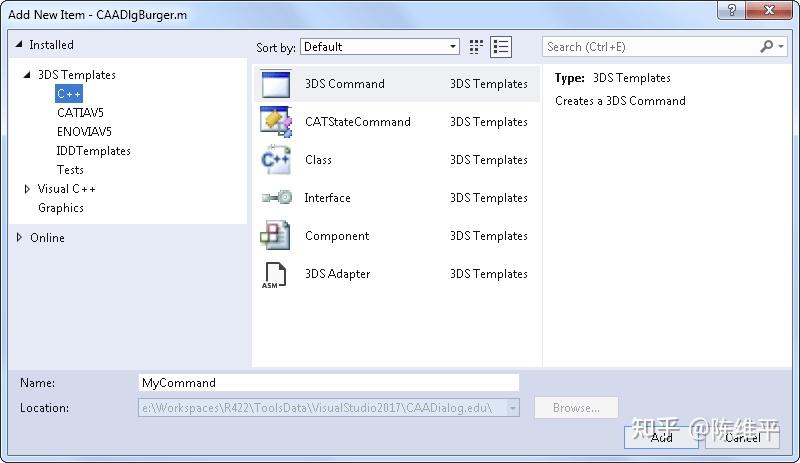This screenshot has height=463, width=800.
Task: Click the Location path field
Action: [x=329, y=408]
